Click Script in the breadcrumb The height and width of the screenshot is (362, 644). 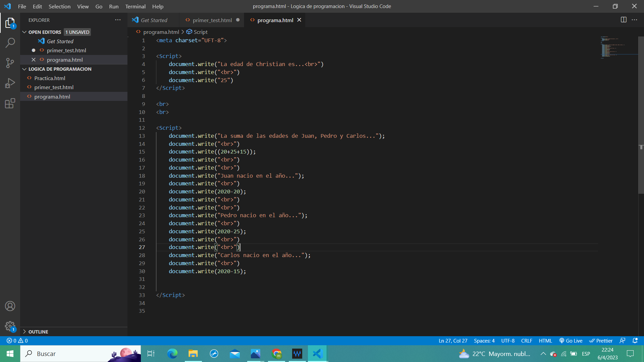tap(201, 32)
